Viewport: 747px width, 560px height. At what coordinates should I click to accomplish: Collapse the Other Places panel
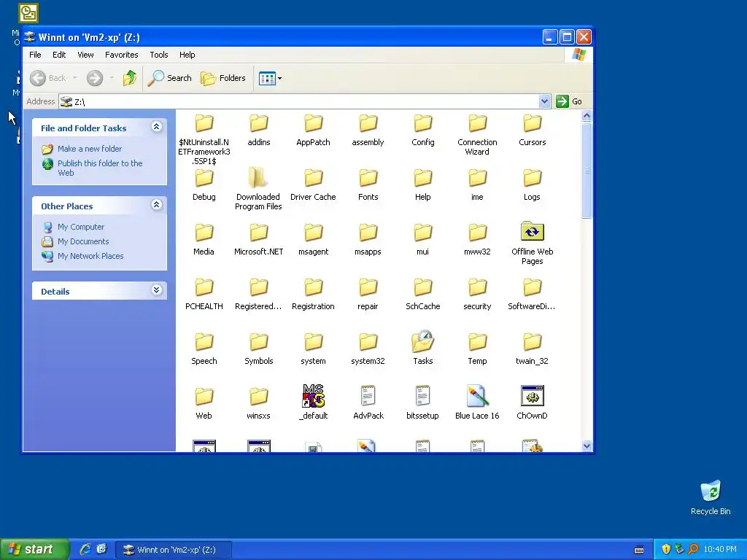click(x=156, y=205)
